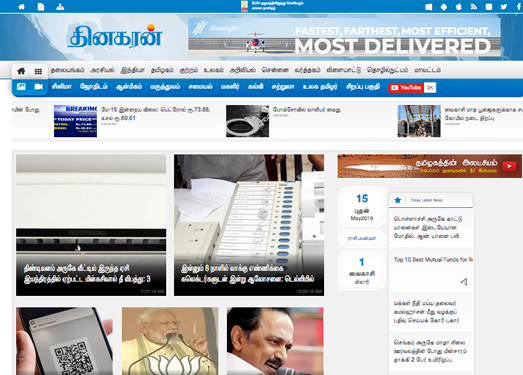523x375 pixels.
Task: Open the மக்கள் நீதி மய்ய கமல்ஹாசன் news item
Action: (x=427, y=312)
